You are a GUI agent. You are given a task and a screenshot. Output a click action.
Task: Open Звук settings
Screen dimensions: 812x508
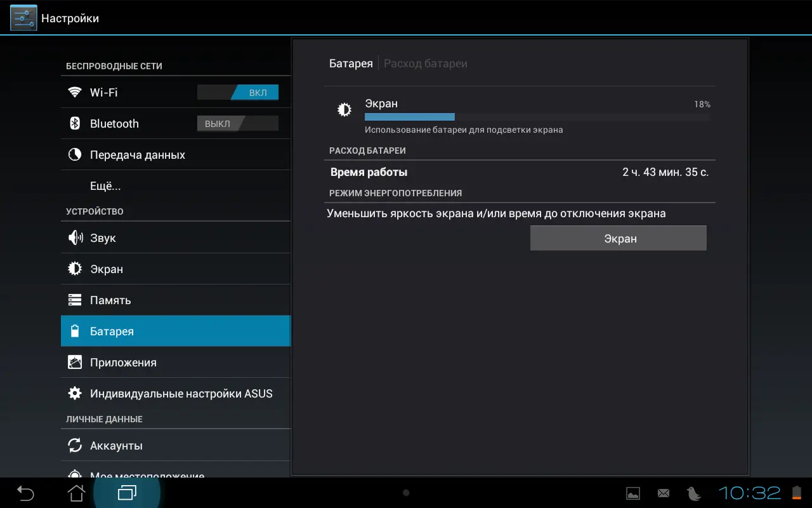click(x=176, y=238)
